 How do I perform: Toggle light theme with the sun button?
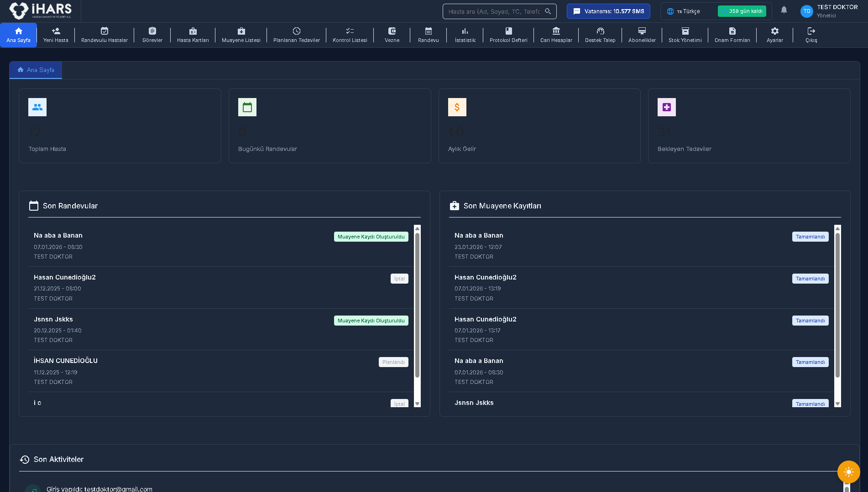click(848, 472)
